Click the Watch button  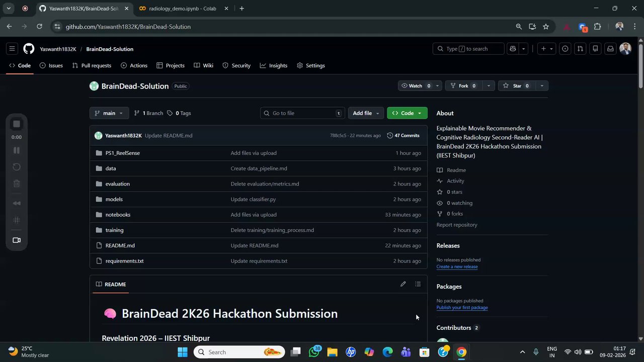(x=416, y=86)
